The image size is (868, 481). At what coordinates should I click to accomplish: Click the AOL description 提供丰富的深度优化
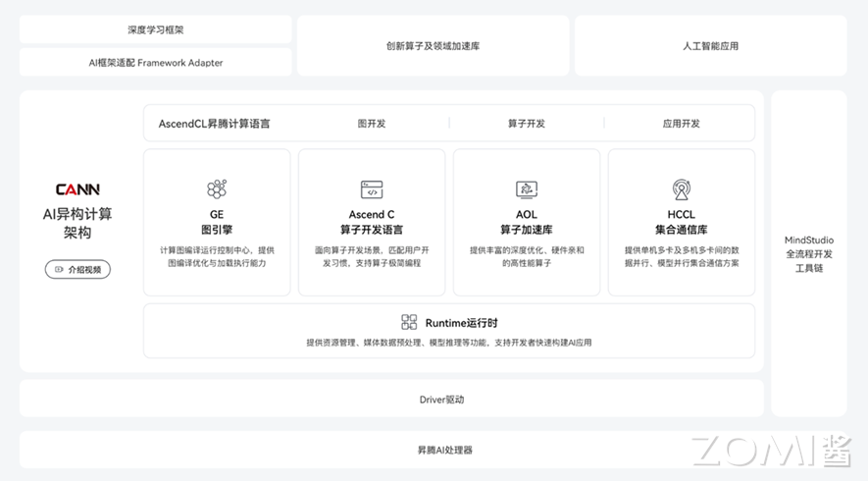[527, 256]
